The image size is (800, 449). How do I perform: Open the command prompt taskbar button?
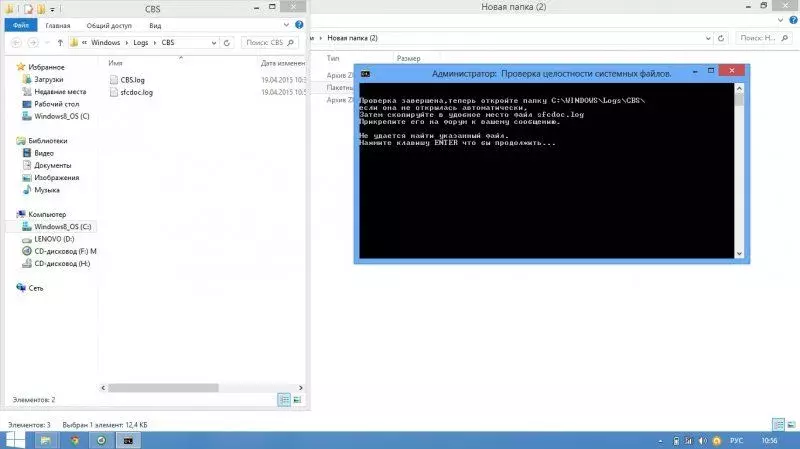coord(128,440)
